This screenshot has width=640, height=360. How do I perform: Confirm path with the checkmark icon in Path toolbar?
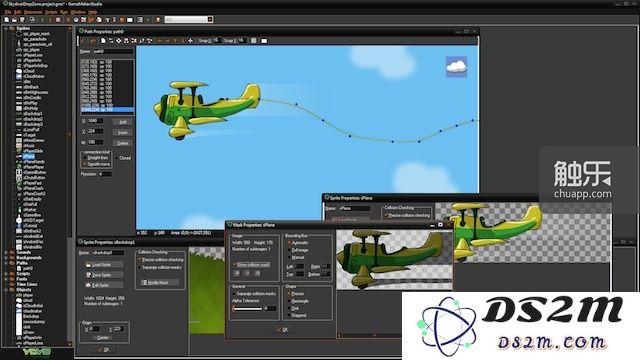tap(83, 41)
